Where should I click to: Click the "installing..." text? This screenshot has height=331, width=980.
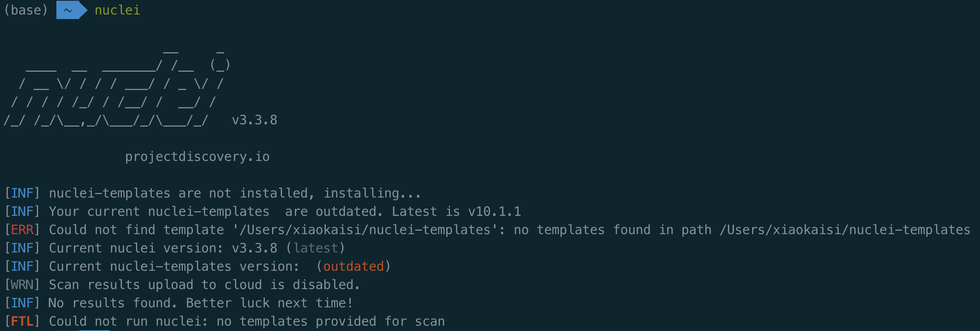click(372, 193)
